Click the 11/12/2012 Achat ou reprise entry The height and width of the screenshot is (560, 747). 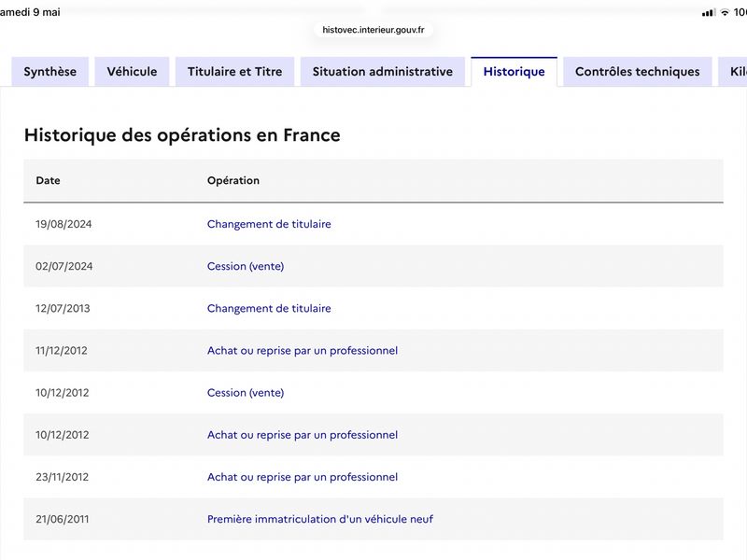[x=302, y=351]
